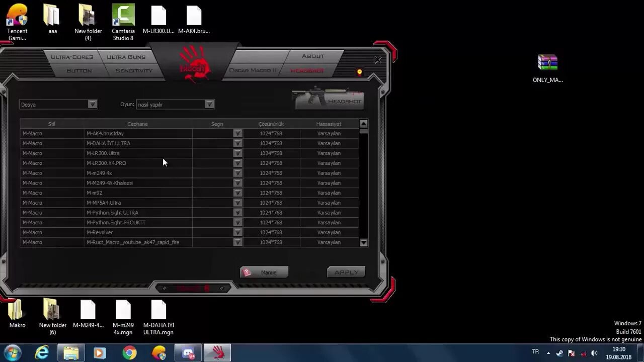Open the Tencent Gaming desktop shortcut

tap(17, 23)
